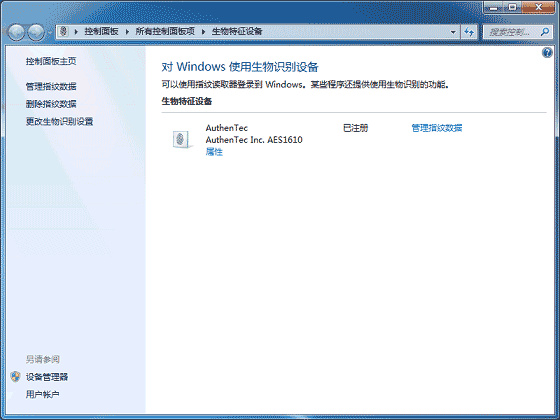Click the AuthenTec Inc. AES1610 text

[x=254, y=140]
